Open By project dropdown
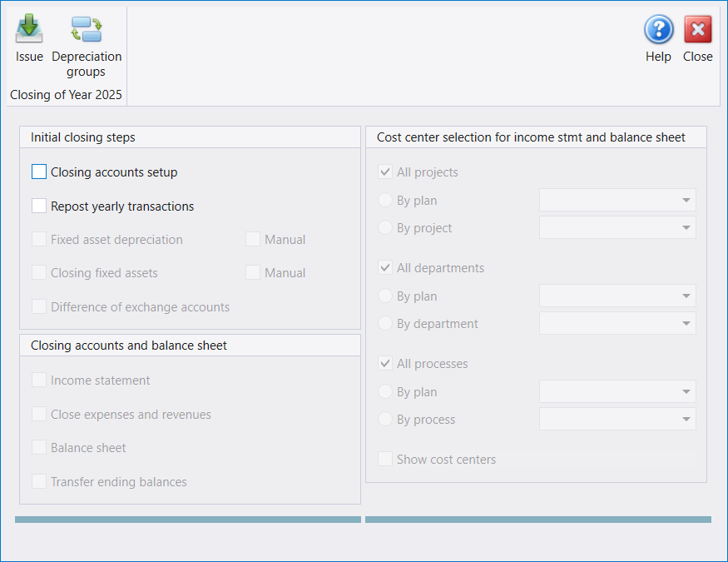The width and height of the screenshot is (728, 562). [x=617, y=227]
